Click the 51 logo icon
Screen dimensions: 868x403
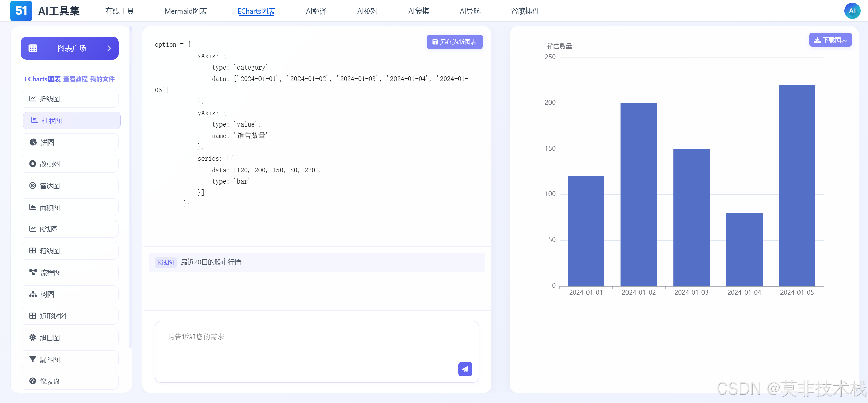[x=21, y=11]
